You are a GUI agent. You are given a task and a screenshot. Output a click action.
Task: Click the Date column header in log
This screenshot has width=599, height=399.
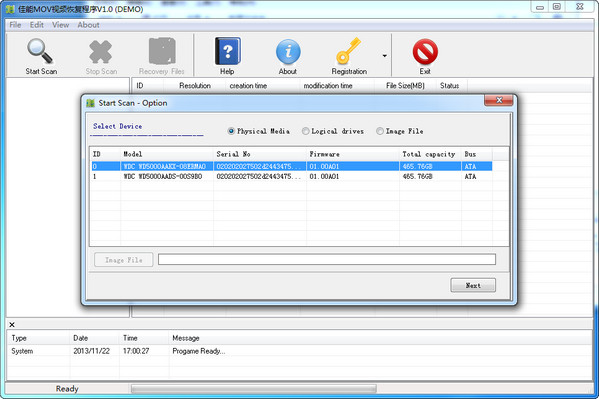tap(94, 338)
